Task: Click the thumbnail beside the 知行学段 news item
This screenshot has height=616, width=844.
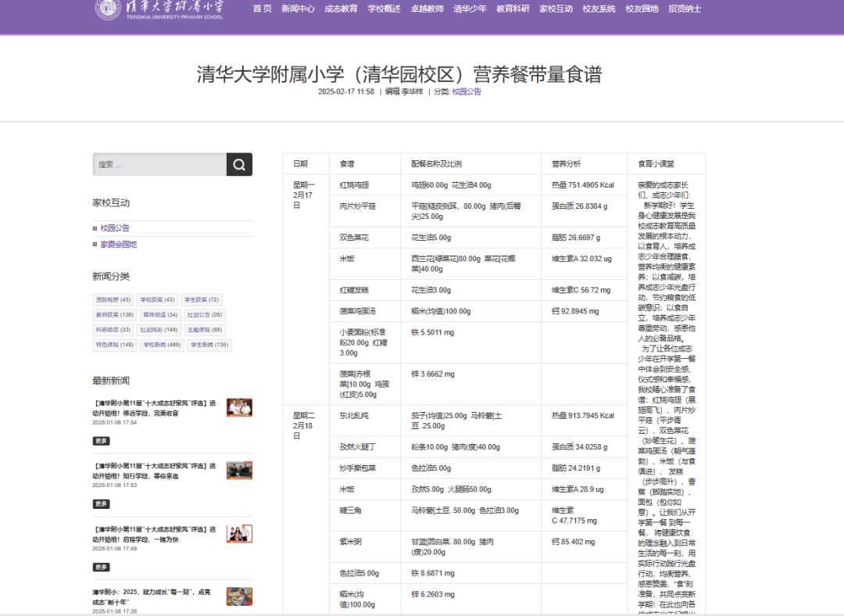Action: [x=240, y=471]
